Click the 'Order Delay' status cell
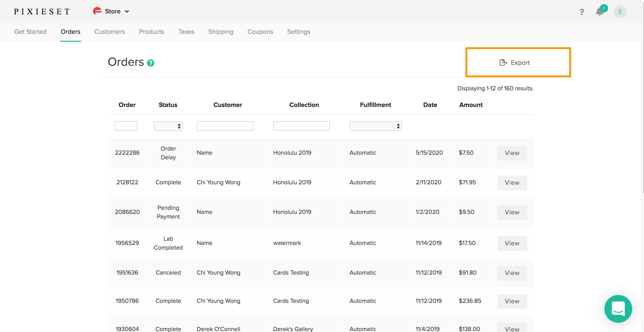This screenshot has height=332, width=644. point(168,153)
